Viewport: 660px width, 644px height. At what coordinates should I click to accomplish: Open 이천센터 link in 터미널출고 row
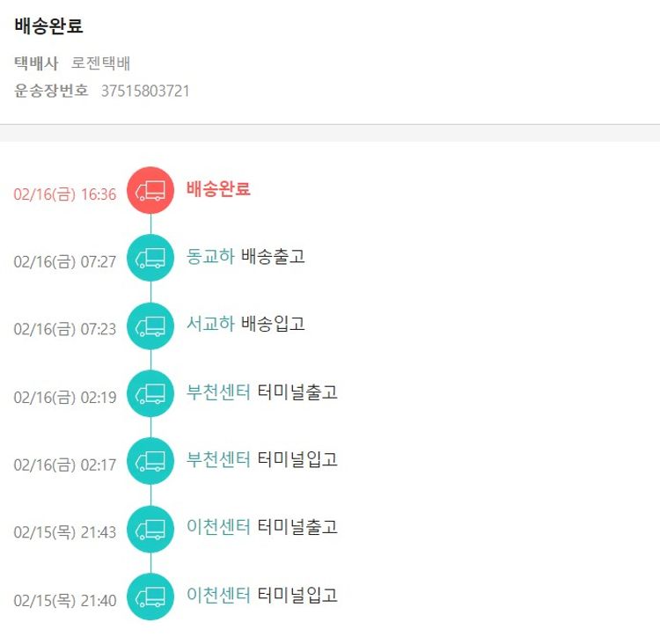click(x=218, y=528)
